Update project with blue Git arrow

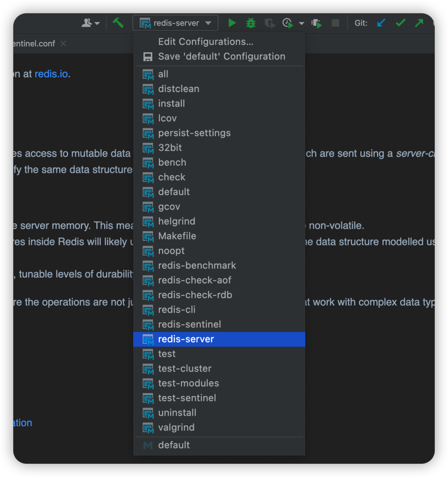(x=381, y=23)
